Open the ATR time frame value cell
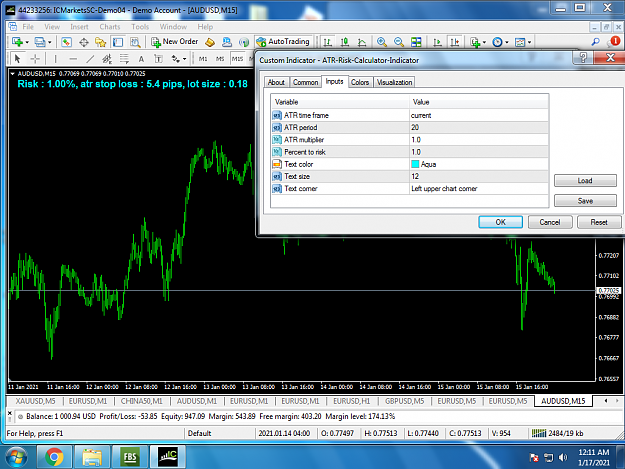The width and height of the screenshot is (625, 469). pos(479,115)
